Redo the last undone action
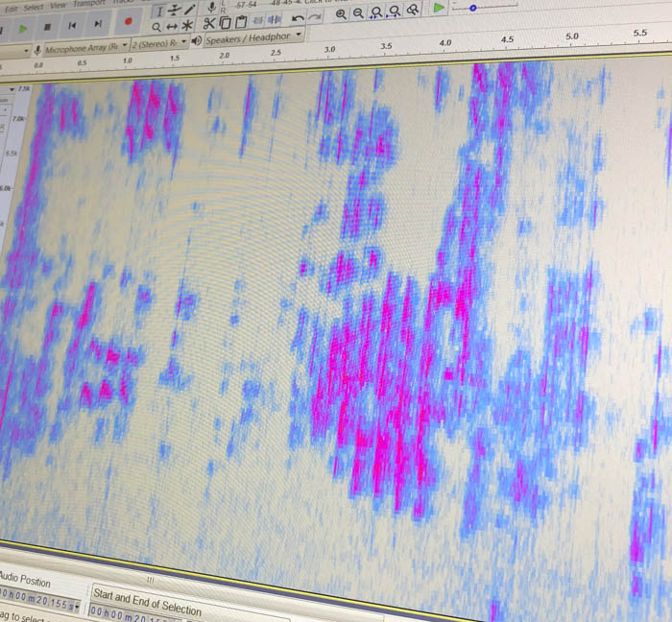672x622 pixels. coord(315,16)
